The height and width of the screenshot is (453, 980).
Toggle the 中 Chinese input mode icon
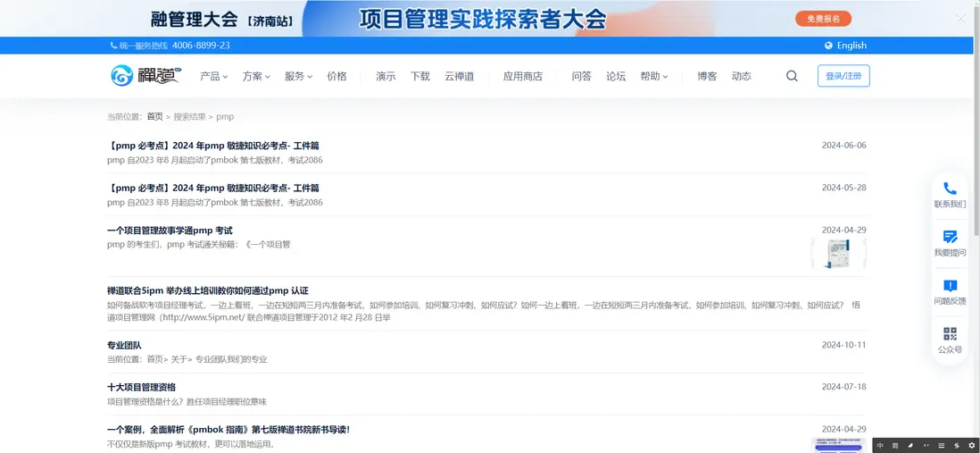[x=881, y=446]
